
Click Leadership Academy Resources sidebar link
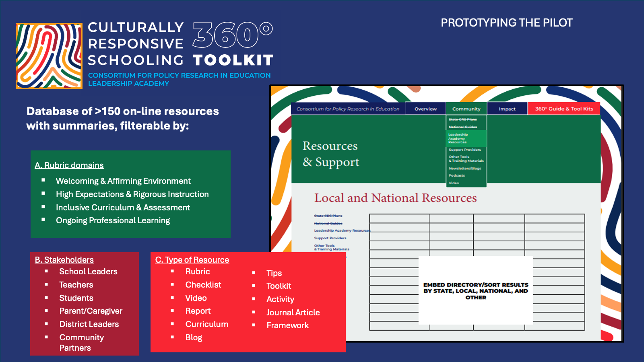click(x=342, y=230)
